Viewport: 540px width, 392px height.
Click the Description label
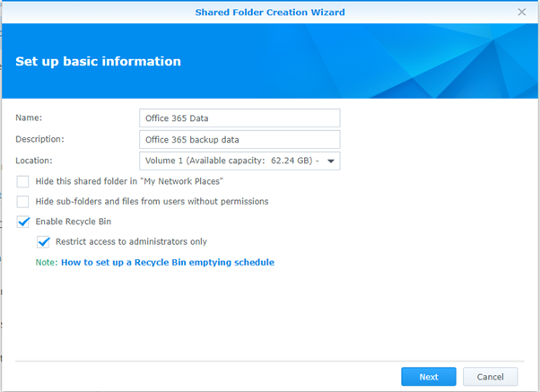40,139
